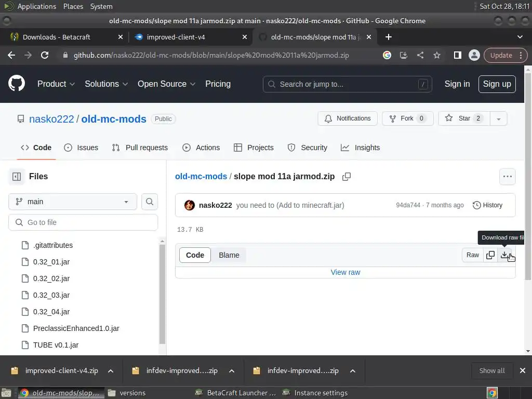Open the Chrome tab search chevron
The height and width of the screenshot is (399, 532).
[x=520, y=37]
